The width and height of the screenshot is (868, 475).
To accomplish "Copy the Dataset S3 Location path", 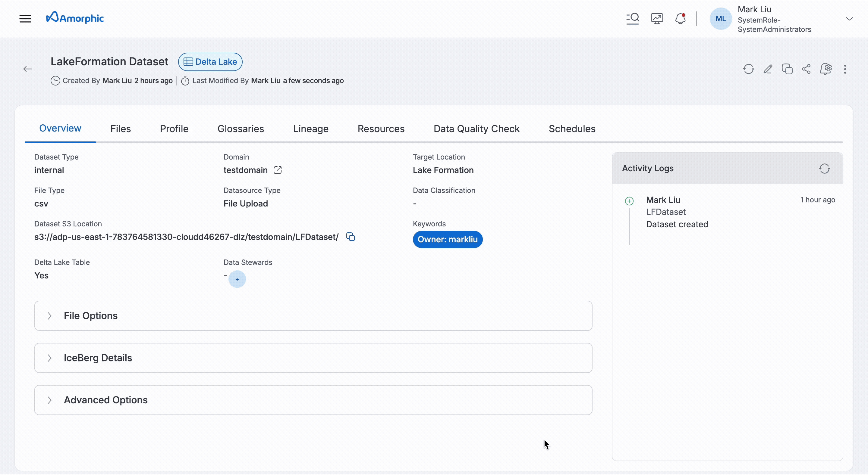I will (x=351, y=237).
